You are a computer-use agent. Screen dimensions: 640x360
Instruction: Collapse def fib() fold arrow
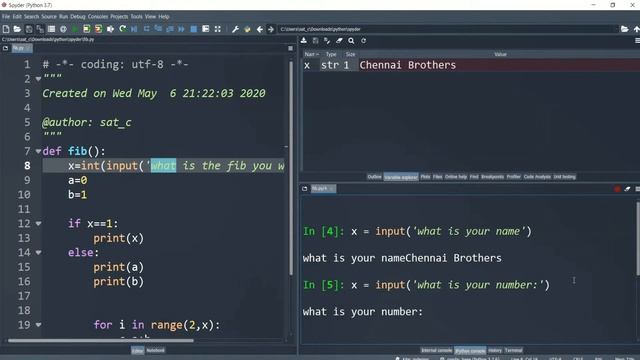pos(38,151)
